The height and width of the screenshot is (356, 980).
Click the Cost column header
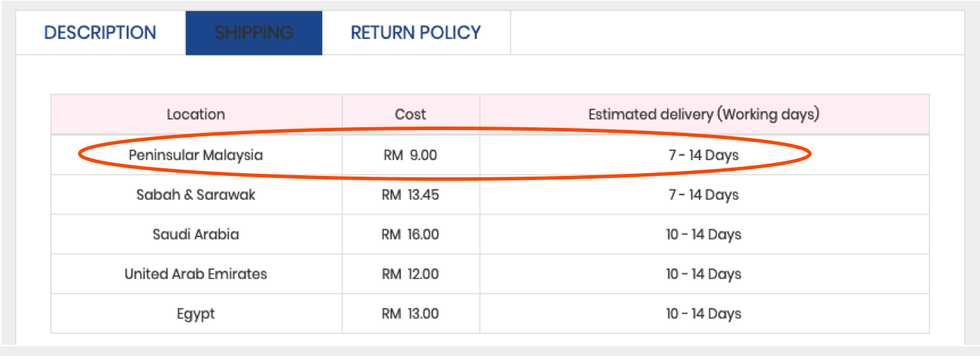coord(411,115)
